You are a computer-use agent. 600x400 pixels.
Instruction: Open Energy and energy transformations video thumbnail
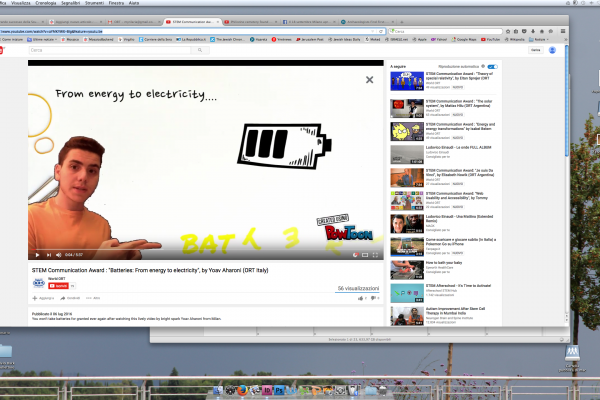click(x=407, y=132)
